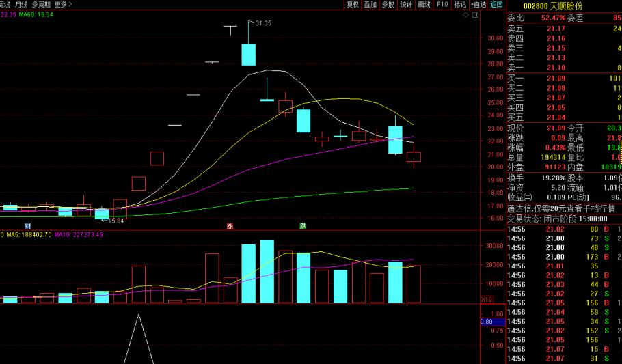This screenshot has width=622, height=364.
Task: Click the 外盘 91123 value
Action: tap(555, 167)
